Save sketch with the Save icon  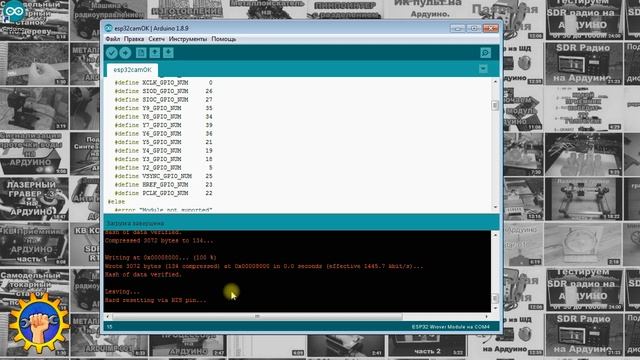168,53
